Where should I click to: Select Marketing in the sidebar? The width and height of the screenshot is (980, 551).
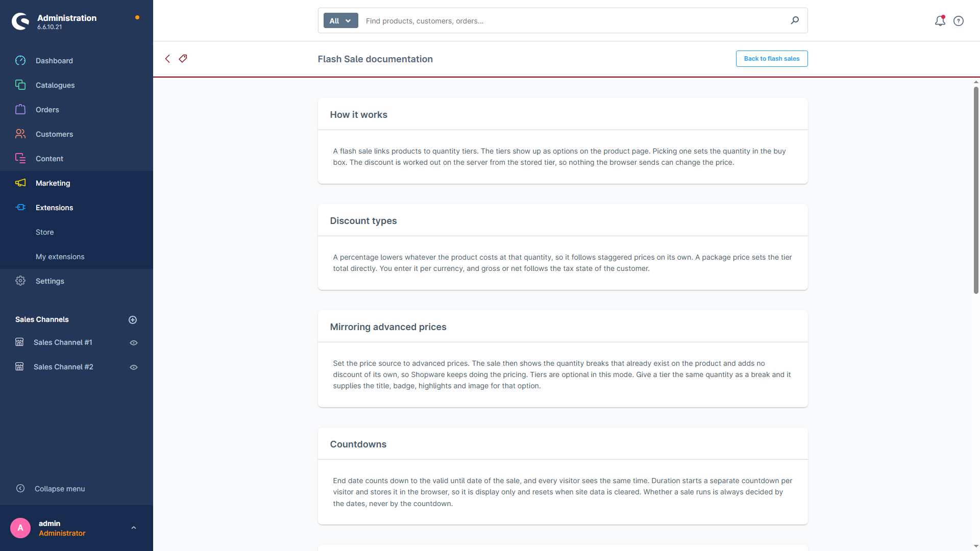(x=77, y=183)
